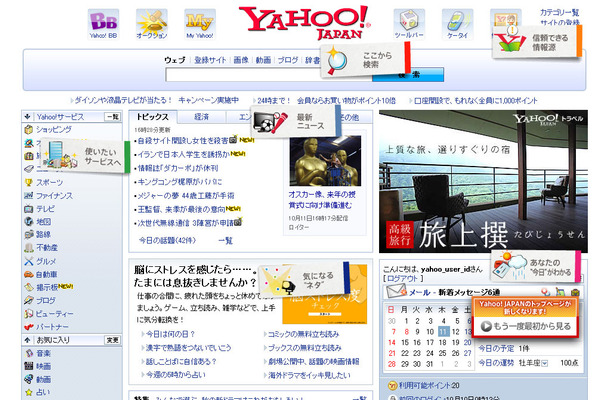Click the ログアウト link
The width and height of the screenshot is (610, 400).
click(403, 279)
